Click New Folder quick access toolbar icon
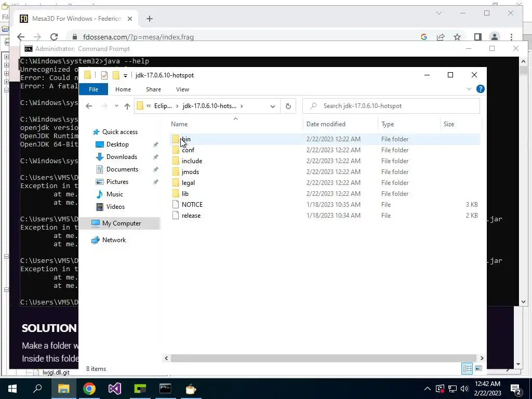Image resolution: width=532 pixels, height=399 pixels. [x=116, y=75]
